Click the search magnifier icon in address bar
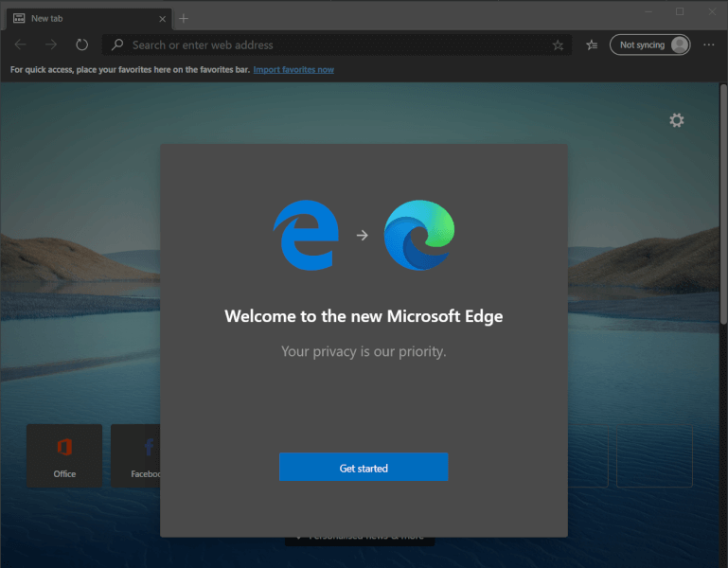The height and width of the screenshot is (568, 728). [x=117, y=44]
